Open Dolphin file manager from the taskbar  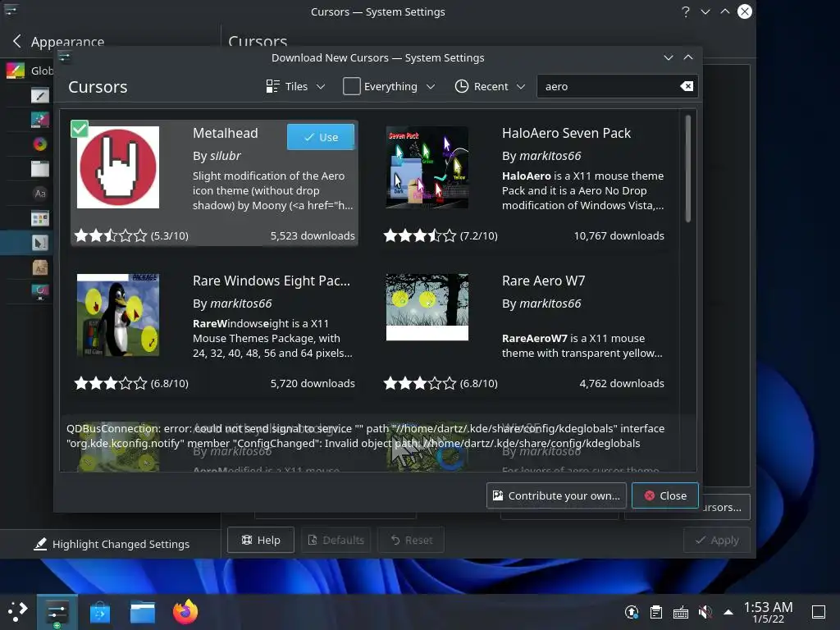pos(143,612)
